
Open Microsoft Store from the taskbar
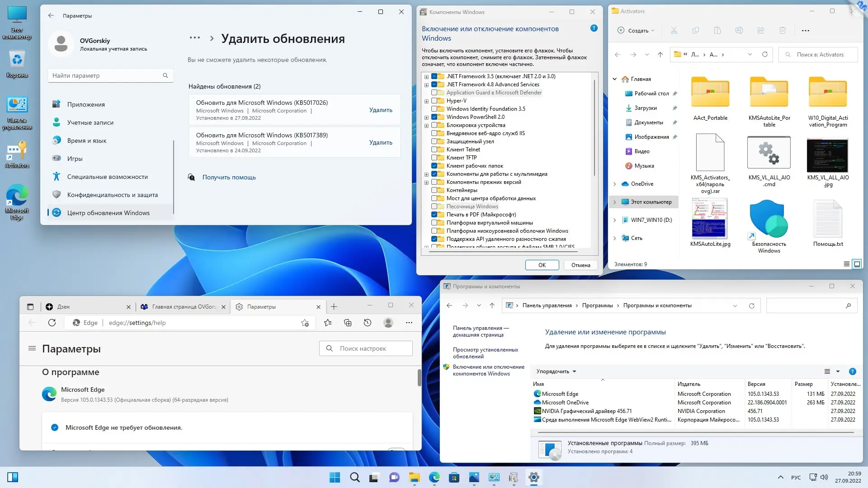point(454,477)
